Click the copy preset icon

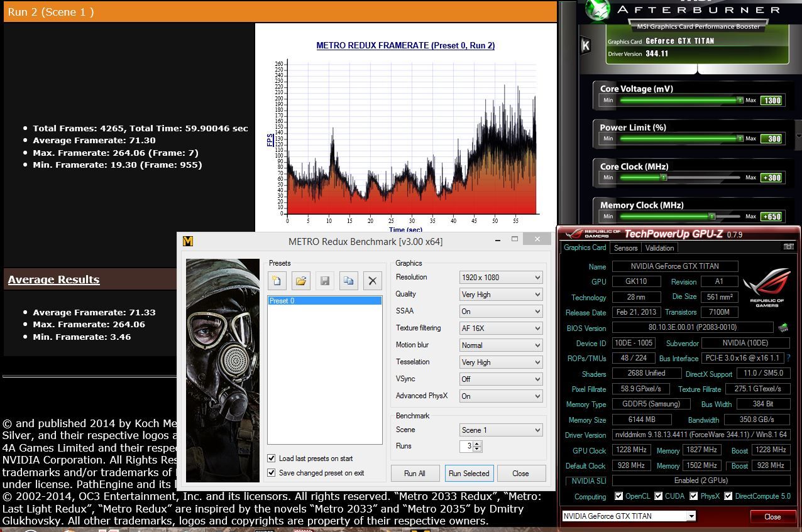348,281
